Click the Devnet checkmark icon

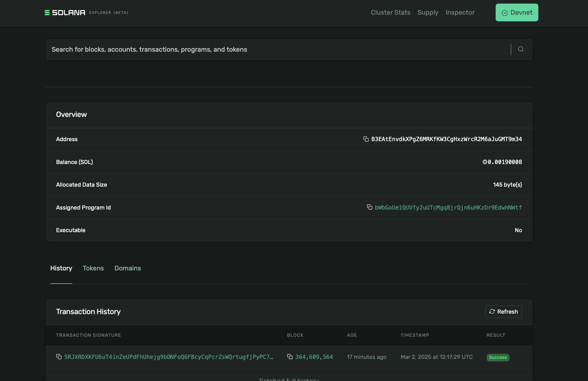(505, 13)
